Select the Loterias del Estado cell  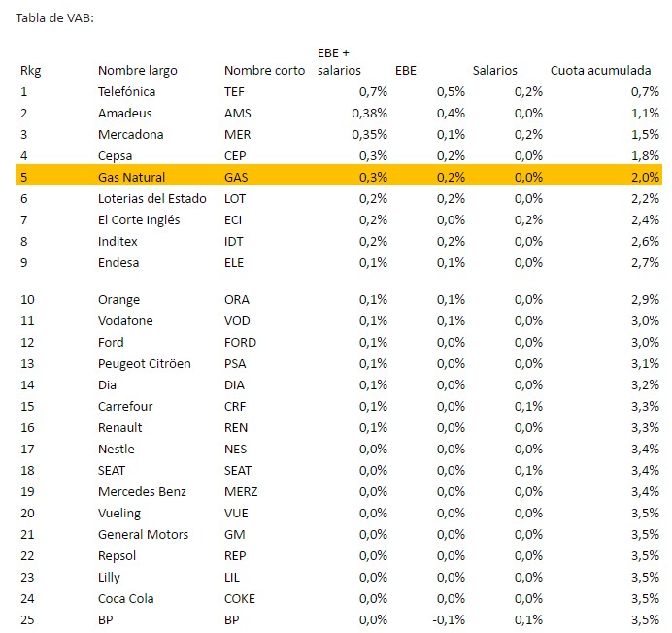151,199
